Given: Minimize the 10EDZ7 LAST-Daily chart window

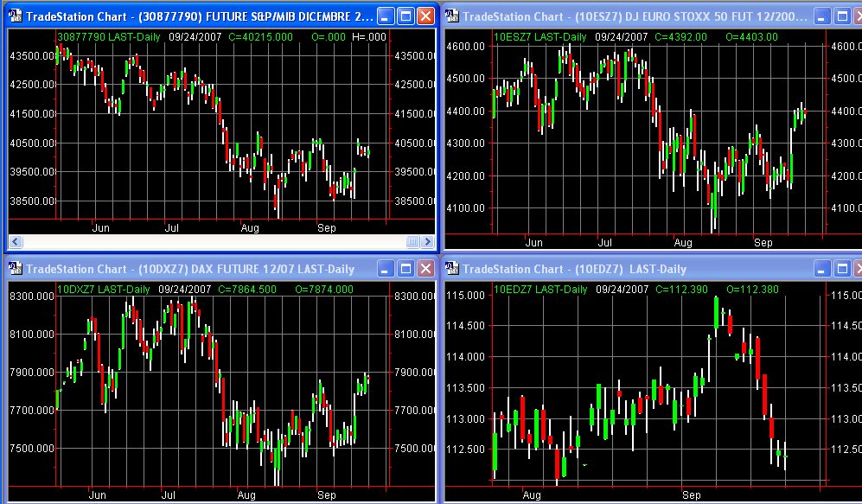Looking at the screenshot, I should [823, 269].
